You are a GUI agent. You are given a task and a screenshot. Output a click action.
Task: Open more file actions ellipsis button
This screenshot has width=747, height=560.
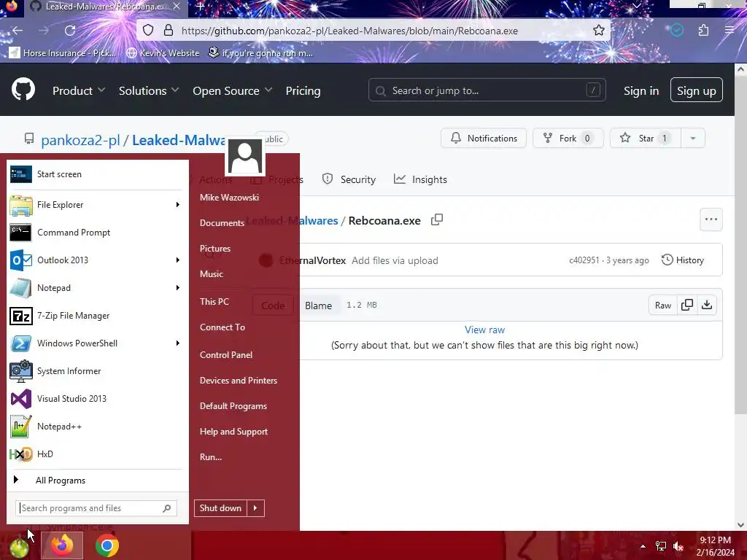[711, 219]
